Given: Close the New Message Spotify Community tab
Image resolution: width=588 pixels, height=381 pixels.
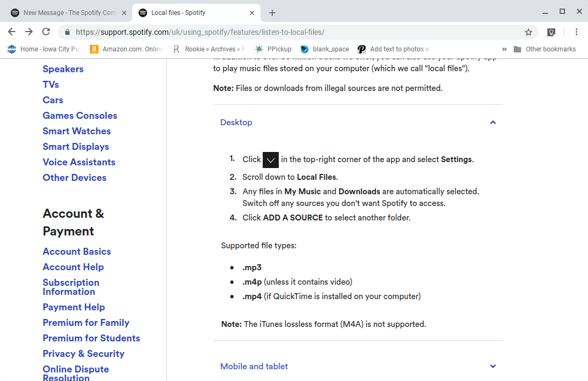Looking at the screenshot, I should coord(124,13).
